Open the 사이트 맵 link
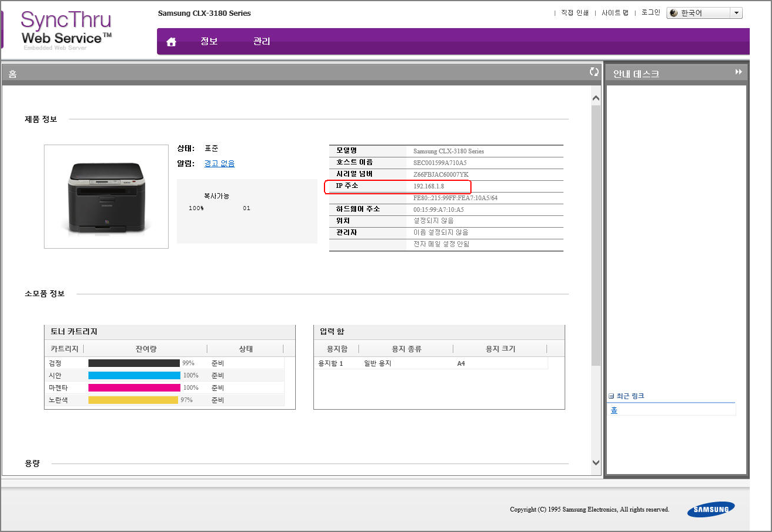The height and width of the screenshot is (532, 772). (615, 13)
